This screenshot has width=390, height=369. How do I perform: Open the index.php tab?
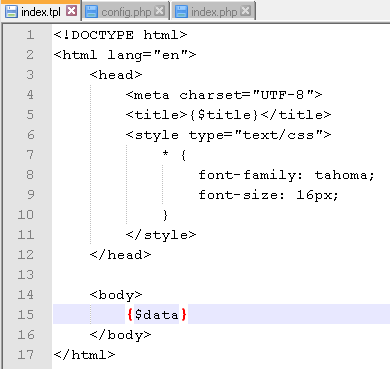pyautogui.click(x=213, y=12)
